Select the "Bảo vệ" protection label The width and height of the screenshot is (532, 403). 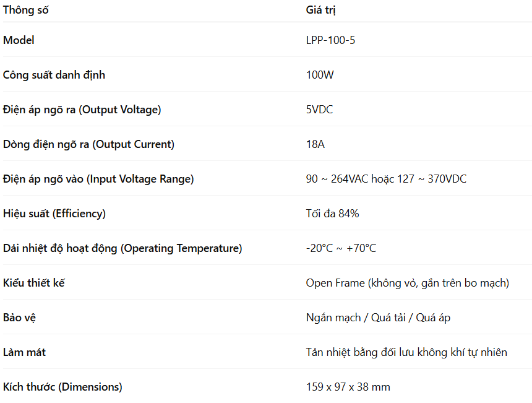pyautogui.click(x=20, y=318)
